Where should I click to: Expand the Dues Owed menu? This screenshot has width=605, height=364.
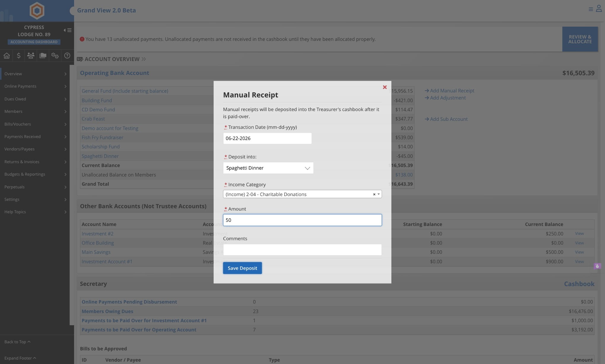coord(35,99)
